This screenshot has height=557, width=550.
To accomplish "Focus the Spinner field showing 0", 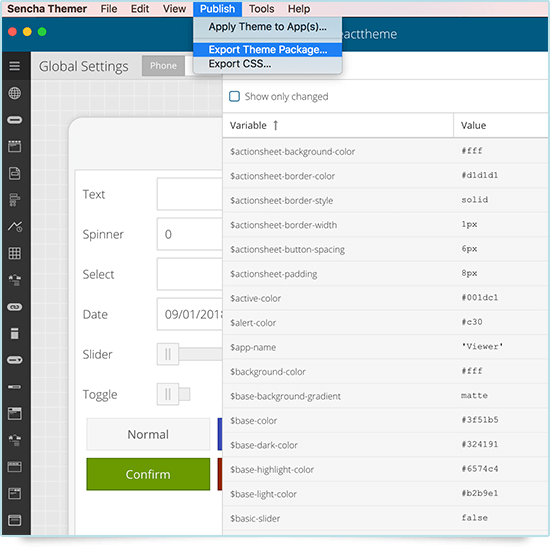I will 190,234.
